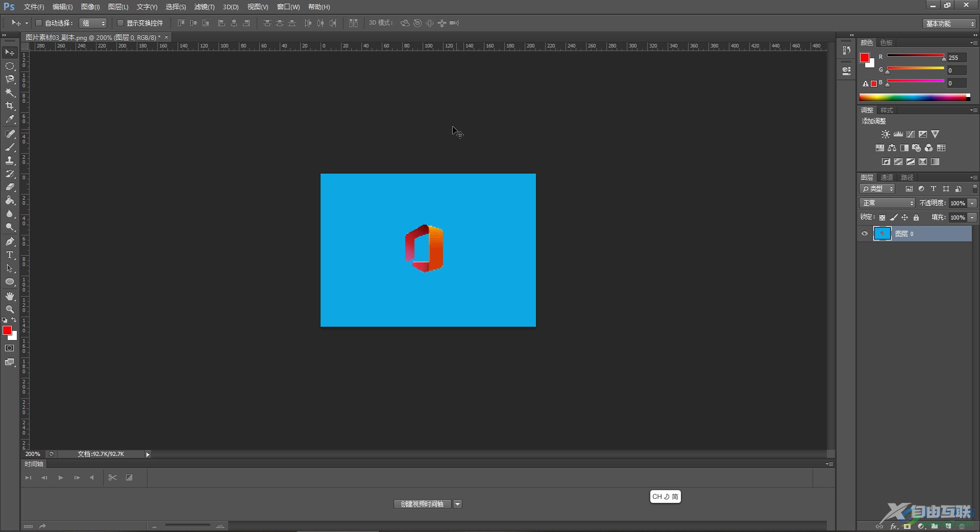This screenshot has width=980, height=532.
Task: Switch to the 通道 tab
Action: [887, 178]
